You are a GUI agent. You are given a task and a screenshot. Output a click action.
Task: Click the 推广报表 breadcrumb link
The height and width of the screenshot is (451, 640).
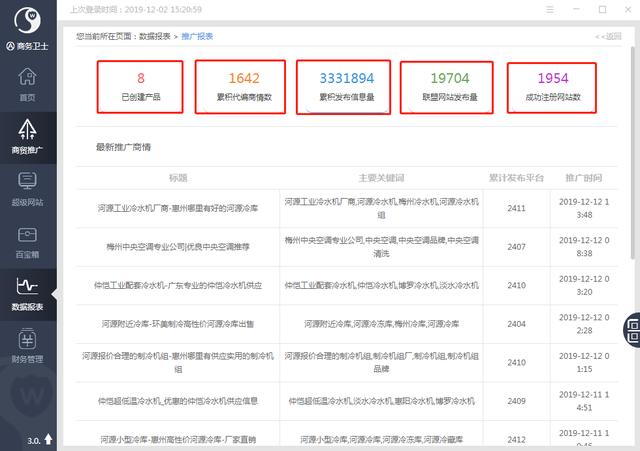click(197, 36)
